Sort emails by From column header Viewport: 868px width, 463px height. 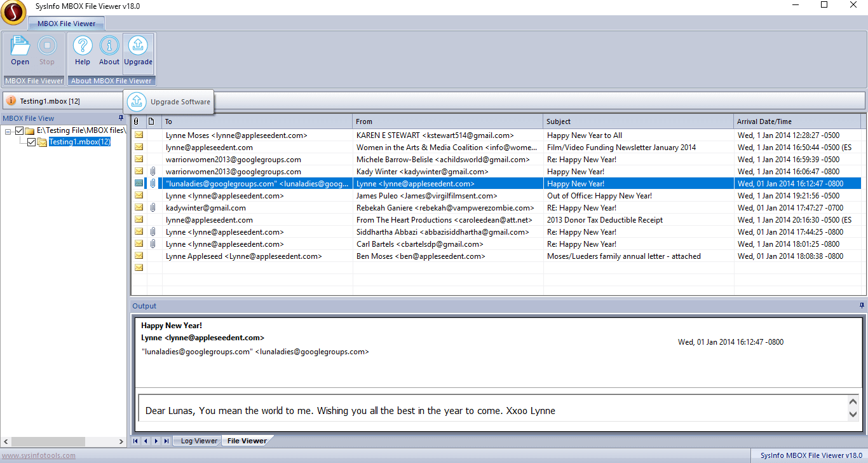click(x=448, y=121)
